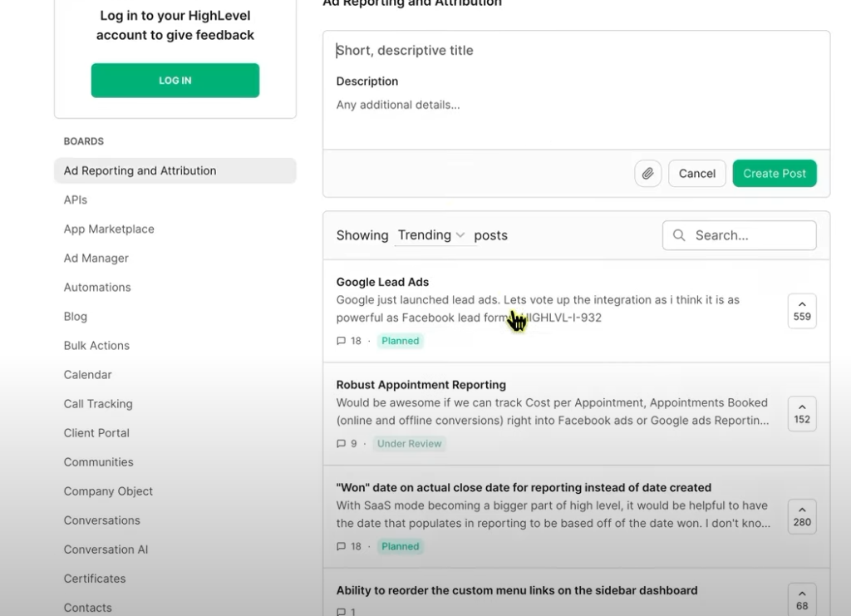This screenshot has height=616, width=851.
Task: Open the Google Lead Ads post title
Action: click(382, 282)
